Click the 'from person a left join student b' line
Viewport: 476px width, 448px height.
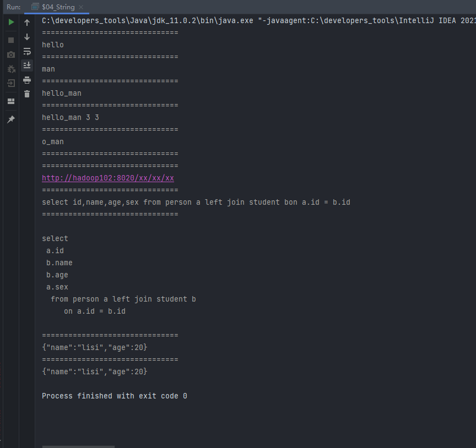tap(123, 299)
